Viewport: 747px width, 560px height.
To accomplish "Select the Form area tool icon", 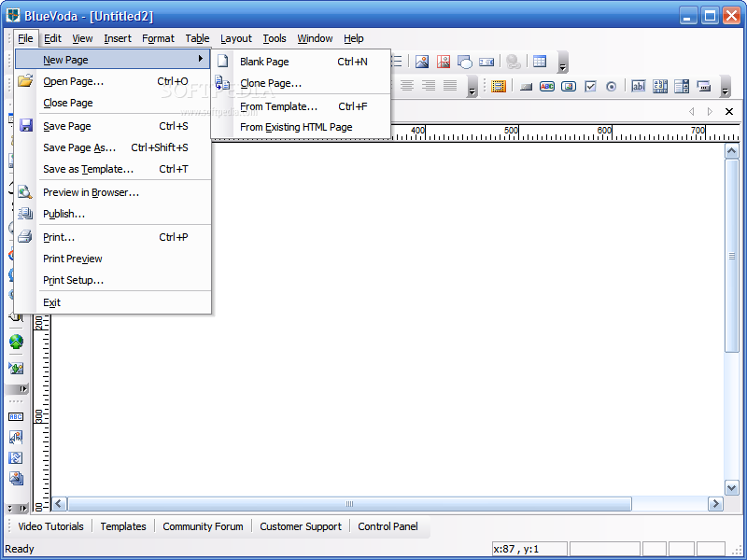I will point(499,86).
